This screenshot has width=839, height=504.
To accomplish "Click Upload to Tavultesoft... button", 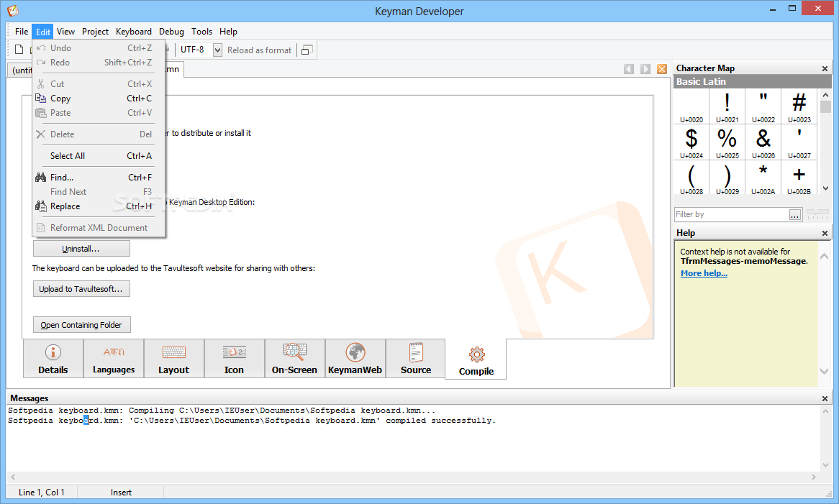I will coord(81,289).
